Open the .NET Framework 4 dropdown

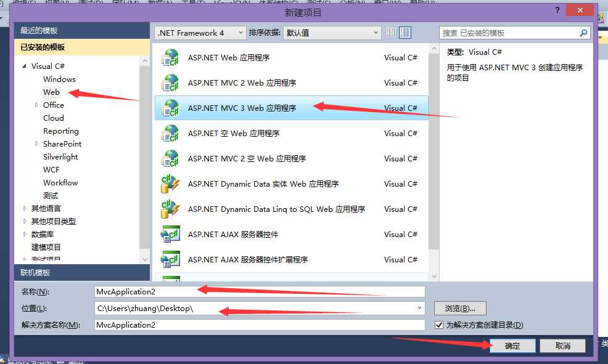tap(200, 33)
